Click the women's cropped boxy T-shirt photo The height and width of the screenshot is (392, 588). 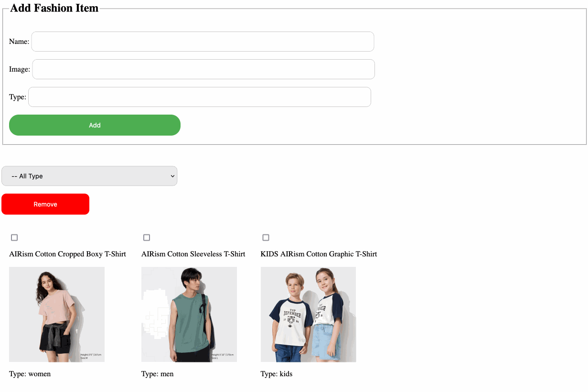click(x=57, y=314)
